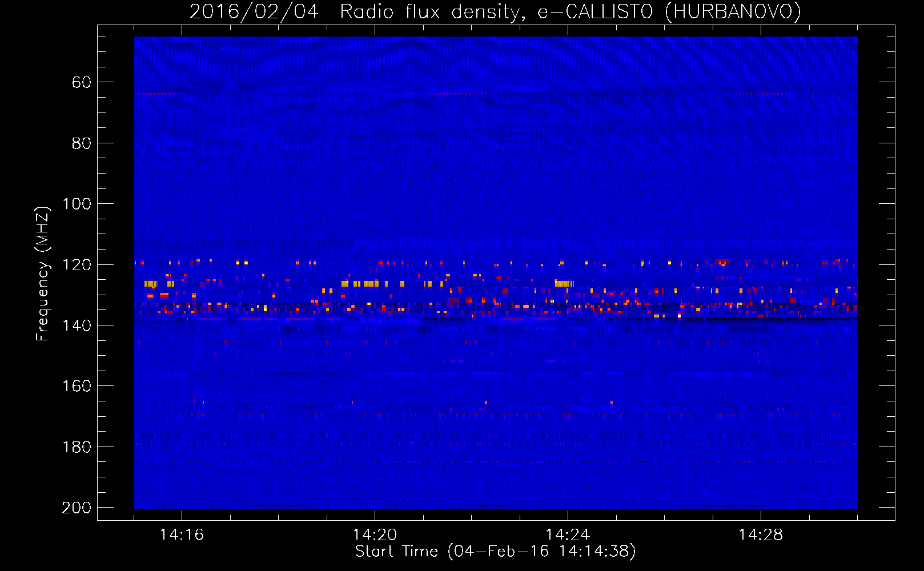Click the 60 frequency tick label
Screen dimensions: 924x571
coord(82,83)
